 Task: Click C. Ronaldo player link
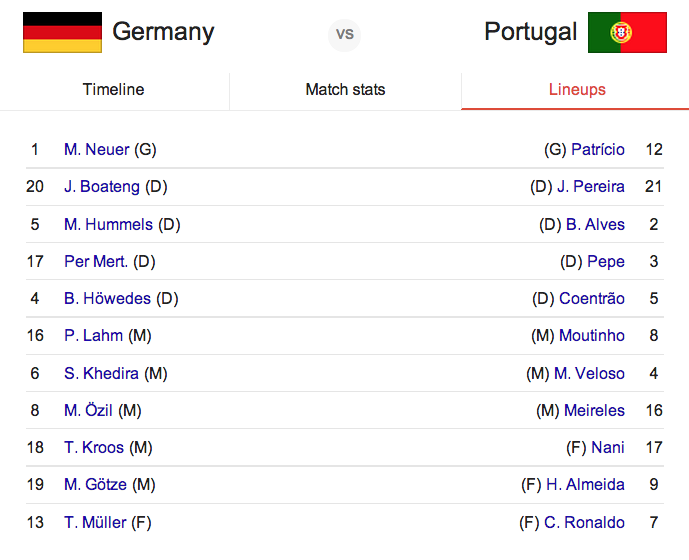(x=584, y=523)
